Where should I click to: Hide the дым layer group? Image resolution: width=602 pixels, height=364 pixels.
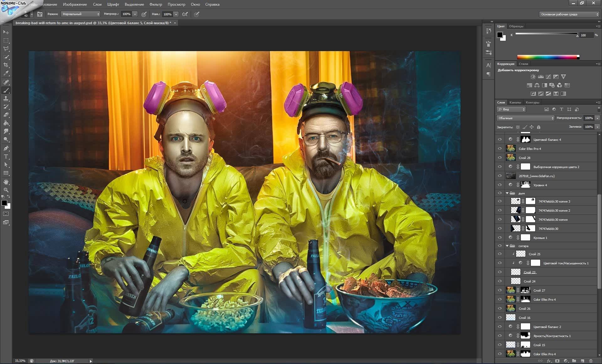tap(500, 193)
